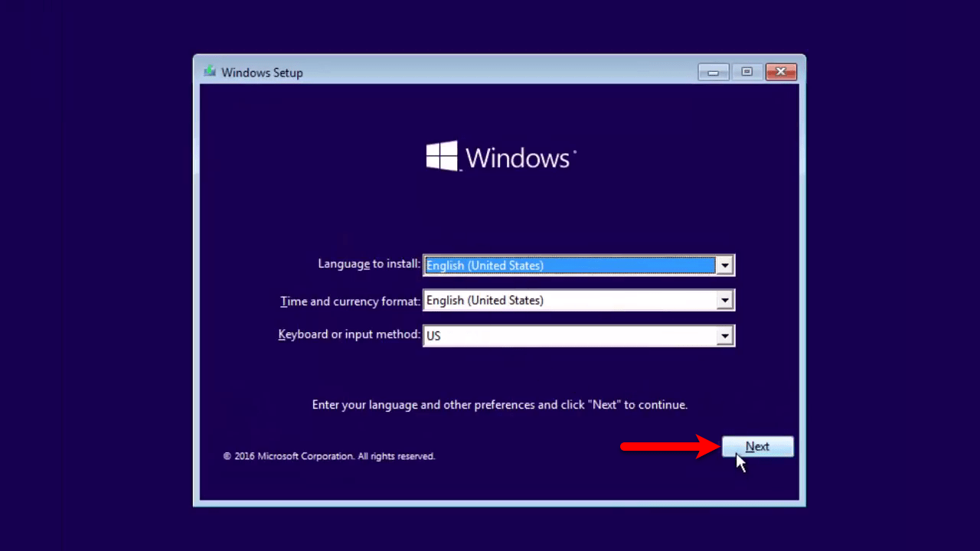Click the "Time and currency format:" label
This screenshot has width=980, height=551.
350,302
